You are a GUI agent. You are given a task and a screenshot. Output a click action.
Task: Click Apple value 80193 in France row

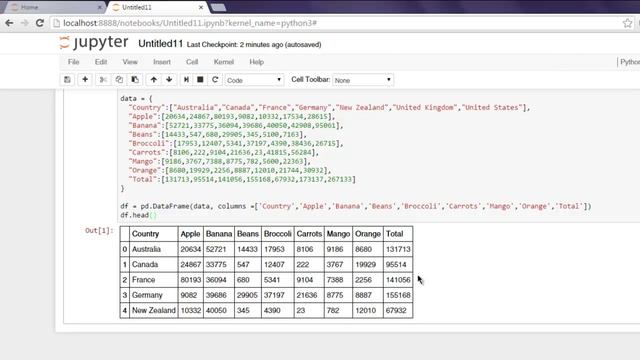[x=191, y=280]
